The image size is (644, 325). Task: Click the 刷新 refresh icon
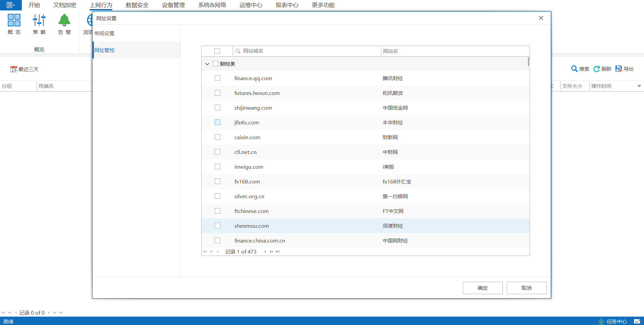[596, 69]
